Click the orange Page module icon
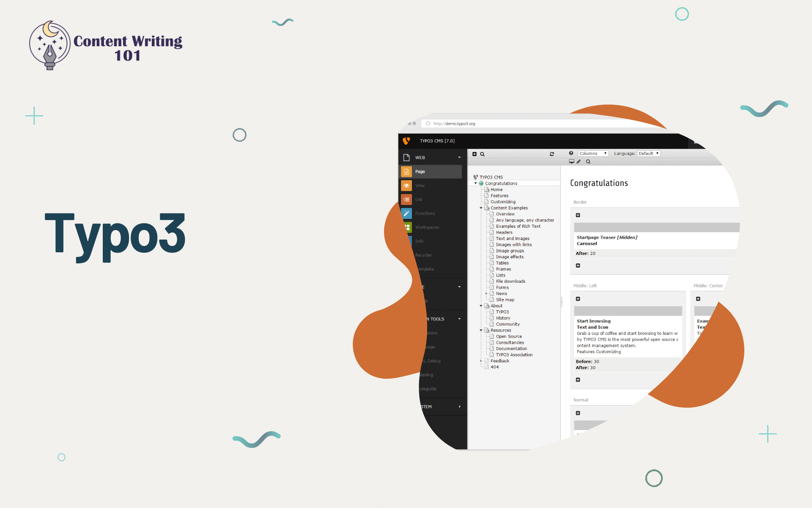 pyautogui.click(x=406, y=171)
